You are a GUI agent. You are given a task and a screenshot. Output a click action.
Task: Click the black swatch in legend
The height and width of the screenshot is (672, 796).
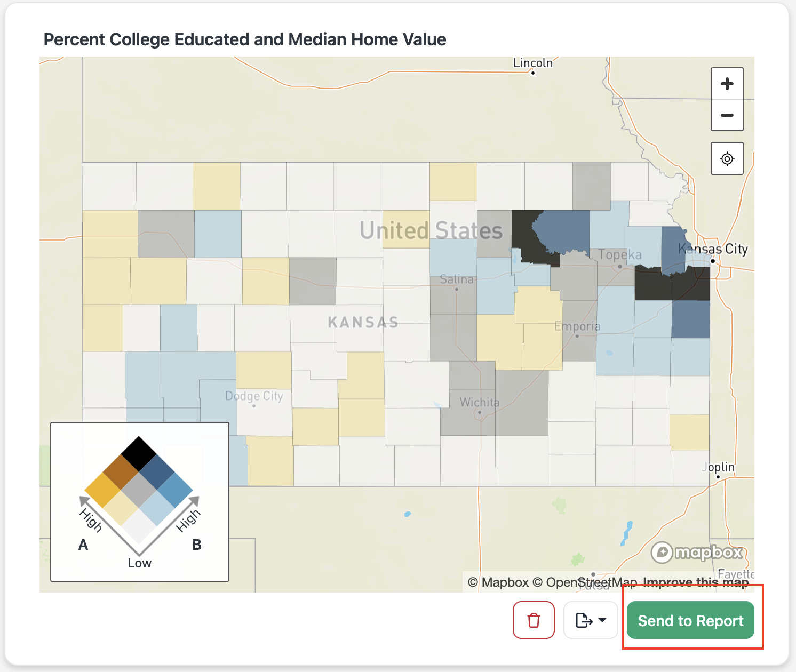pos(139,454)
